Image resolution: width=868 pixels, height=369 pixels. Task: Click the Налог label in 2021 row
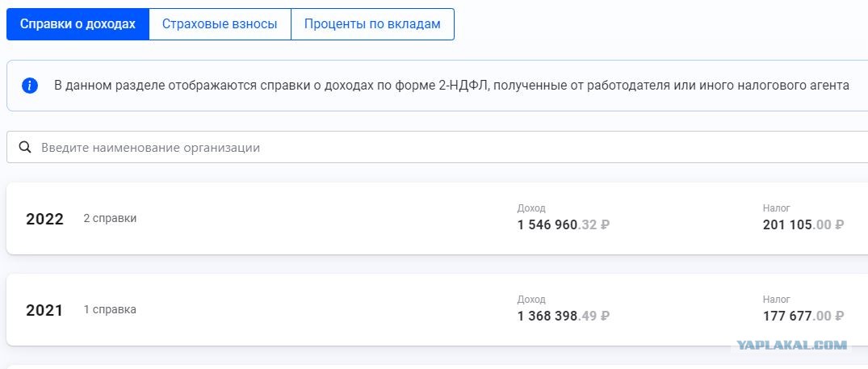(x=777, y=300)
